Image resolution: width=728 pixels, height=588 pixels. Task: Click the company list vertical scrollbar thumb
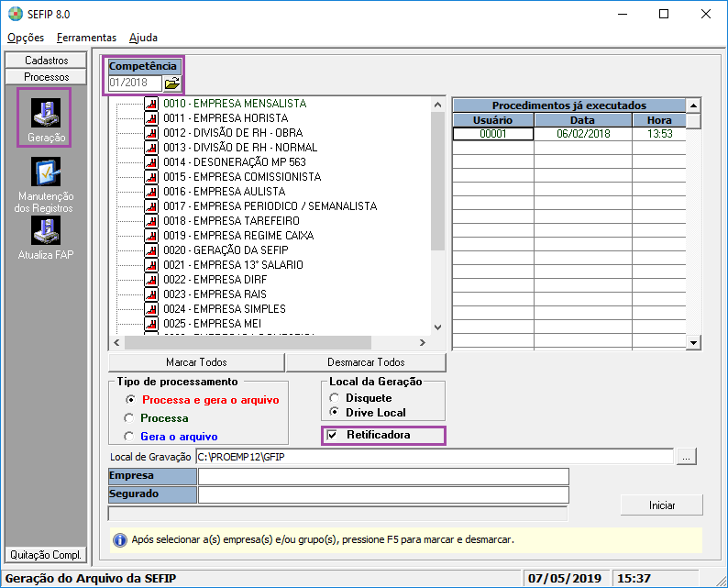point(437,181)
